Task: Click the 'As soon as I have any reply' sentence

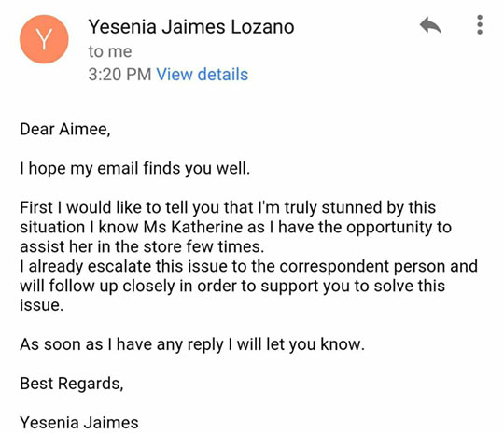Action: tap(192, 344)
